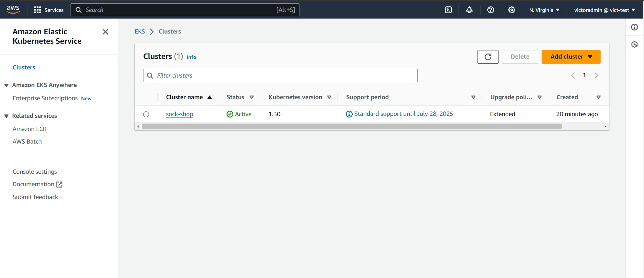Collapse the Amazon EKS Anywhere section
Image resolution: width=644 pixels, height=278 pixels.
(6, 85)
